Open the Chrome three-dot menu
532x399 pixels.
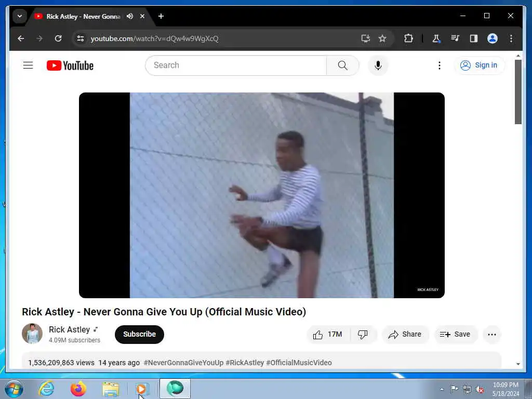pos(511,38)
